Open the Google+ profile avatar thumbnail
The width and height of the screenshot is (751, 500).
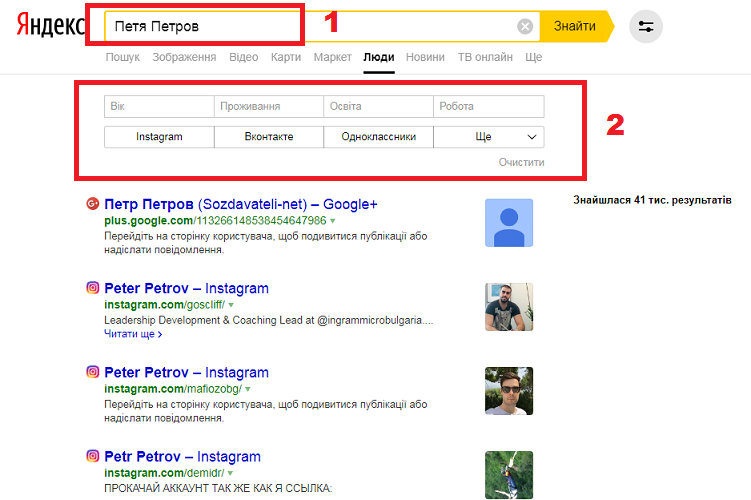(x=509, y=223)
